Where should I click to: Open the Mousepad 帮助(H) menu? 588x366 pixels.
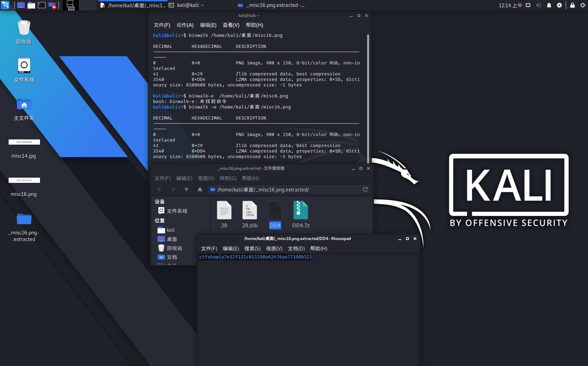point(319,249)
